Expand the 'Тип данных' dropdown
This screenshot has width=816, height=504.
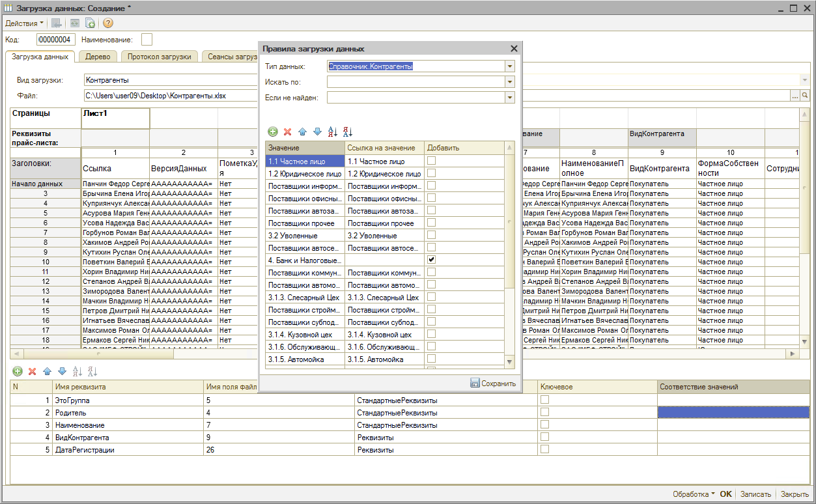(509, 66)
